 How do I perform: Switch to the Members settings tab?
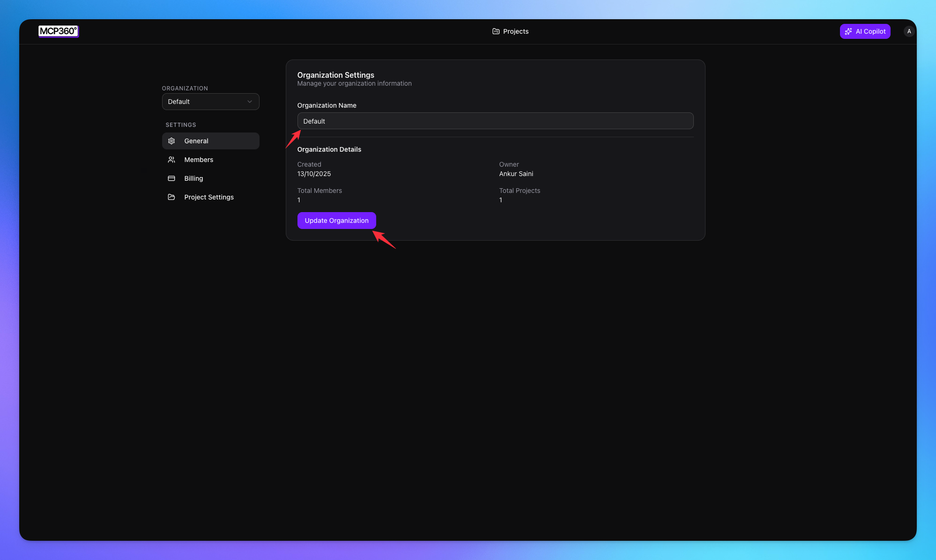tap(198, 160)
